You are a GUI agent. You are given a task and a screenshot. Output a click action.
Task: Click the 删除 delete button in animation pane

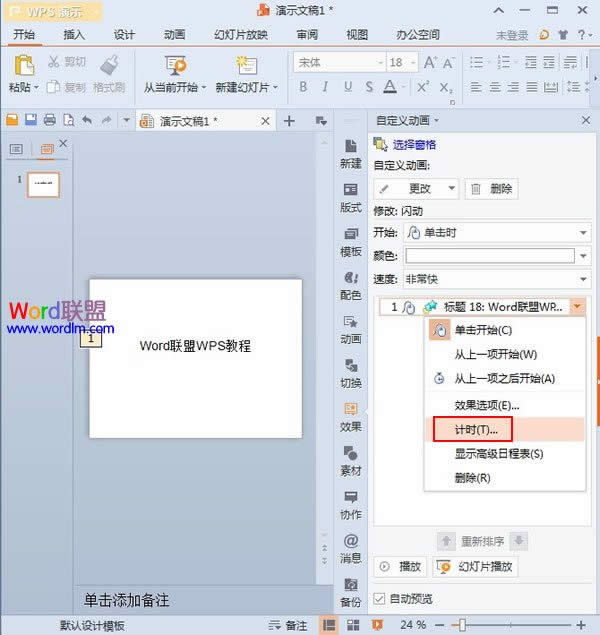492,188
